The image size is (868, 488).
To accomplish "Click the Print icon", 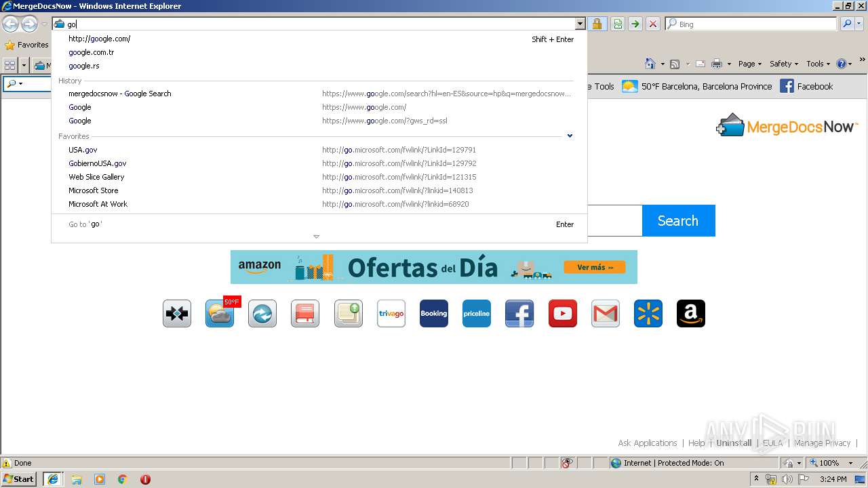I will [717, 64].
